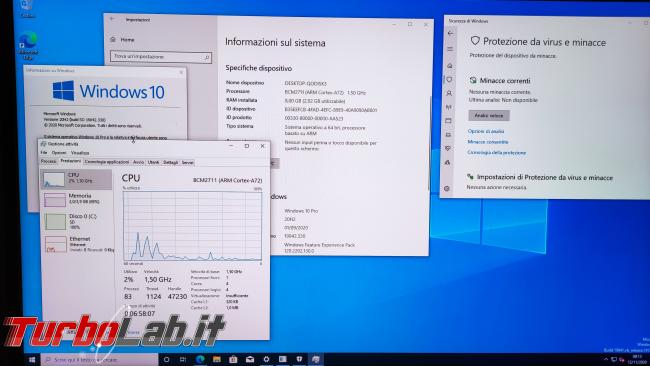Open Device security sidebar icon
This screenshot has height=366, width=650.
448,135
